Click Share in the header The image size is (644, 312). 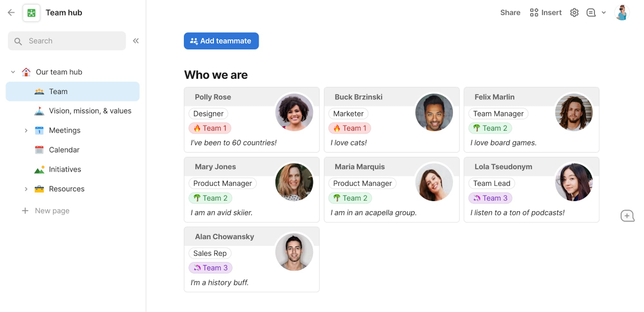pyautogui.click(x=510, y=13)
